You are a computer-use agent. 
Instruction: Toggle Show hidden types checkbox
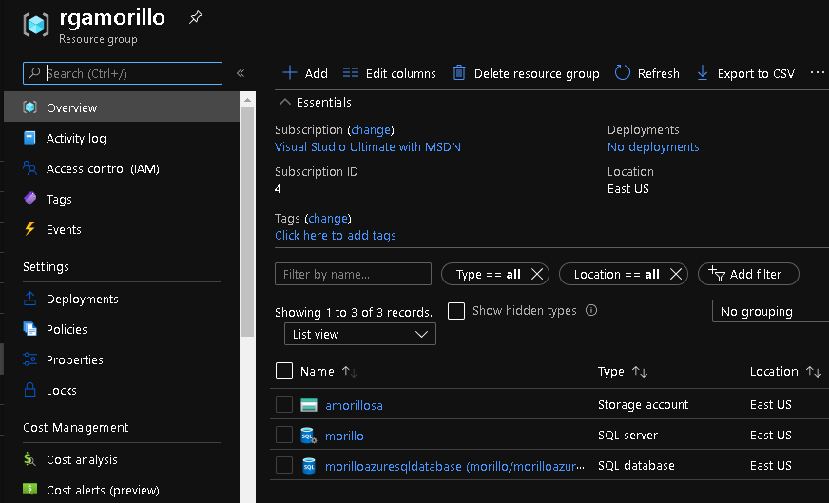[456, 310]
